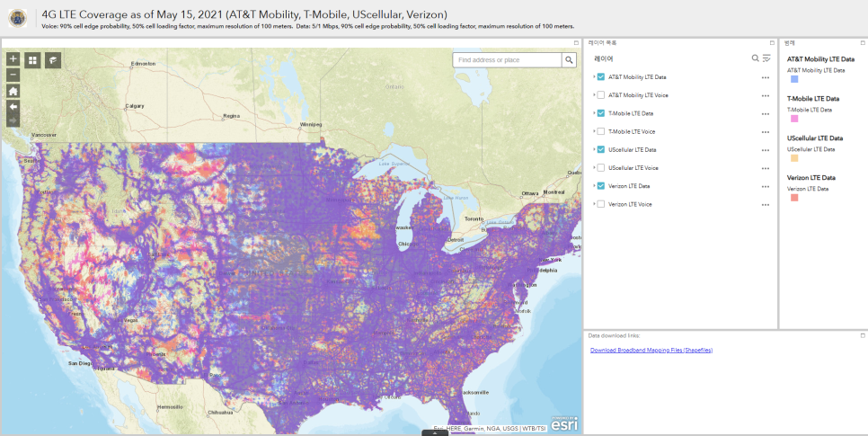Click AT&T Mobility LTE Voice layer name
The width and height of the screenshot is (868, 436).
638,95
